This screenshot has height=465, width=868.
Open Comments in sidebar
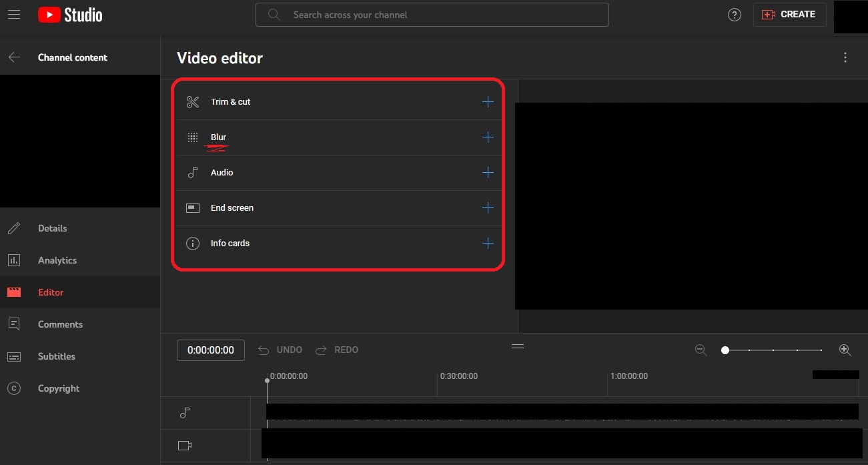(x=80, y=324)
